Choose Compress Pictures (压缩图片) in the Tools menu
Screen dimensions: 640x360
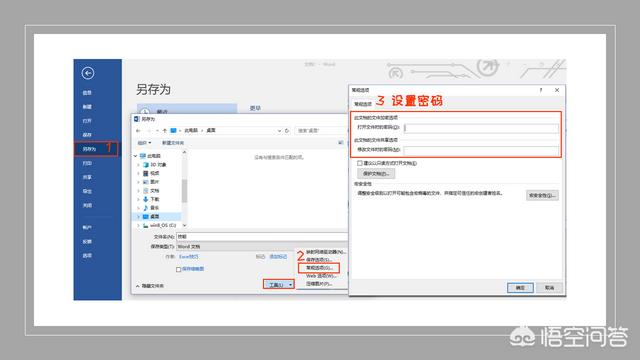319,284
